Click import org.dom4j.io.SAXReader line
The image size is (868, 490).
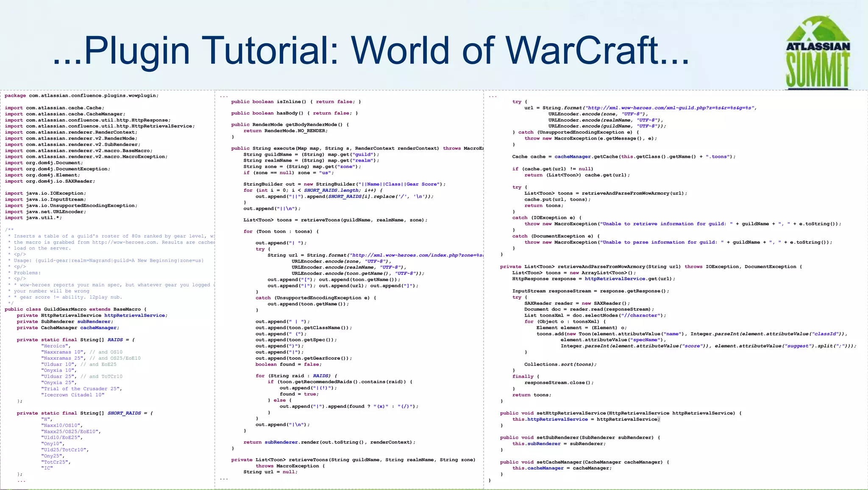pyautogui.click(x=50, y=181)
